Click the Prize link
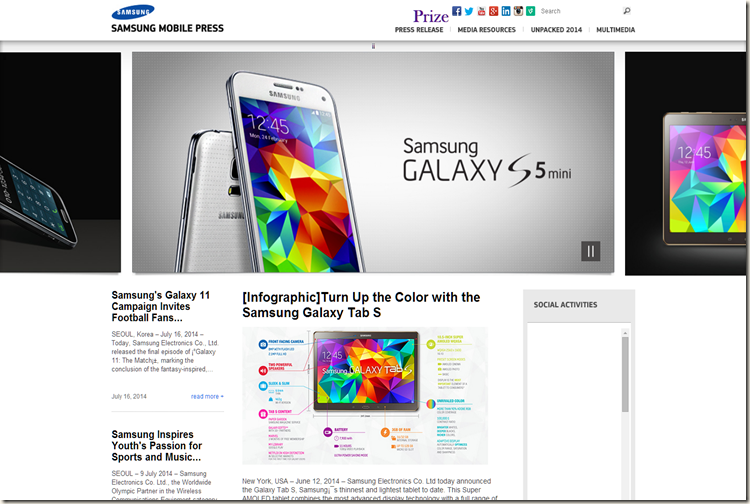This screenshot has width=750, height=504. click(x=431, y=16)
